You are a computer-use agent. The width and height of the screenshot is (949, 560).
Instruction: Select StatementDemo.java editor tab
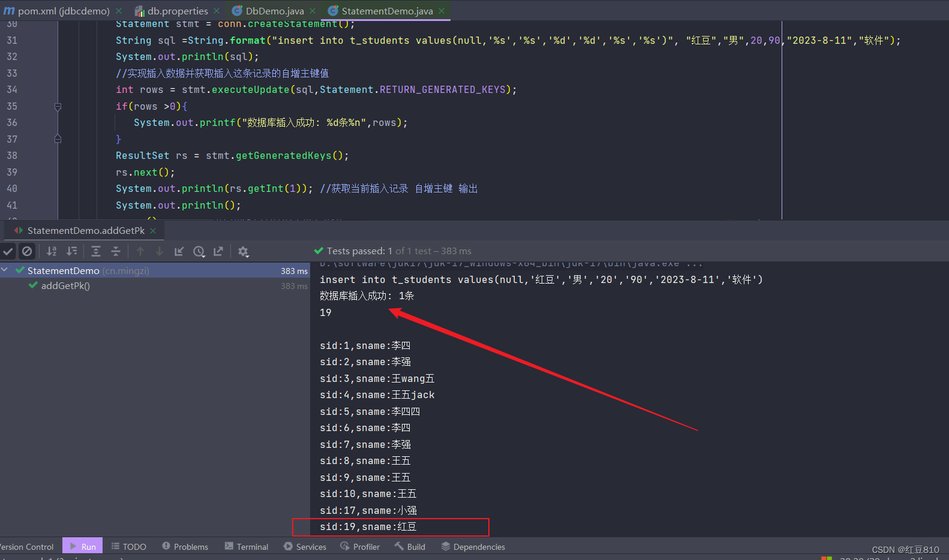[387, 11]
